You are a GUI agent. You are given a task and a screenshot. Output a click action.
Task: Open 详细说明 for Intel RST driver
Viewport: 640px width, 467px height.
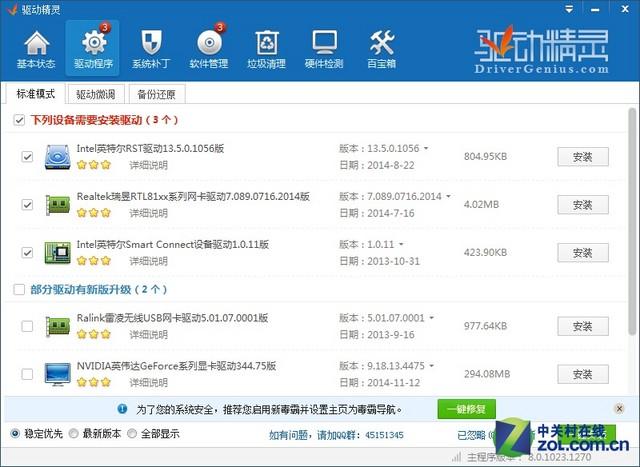coord(149,165)
